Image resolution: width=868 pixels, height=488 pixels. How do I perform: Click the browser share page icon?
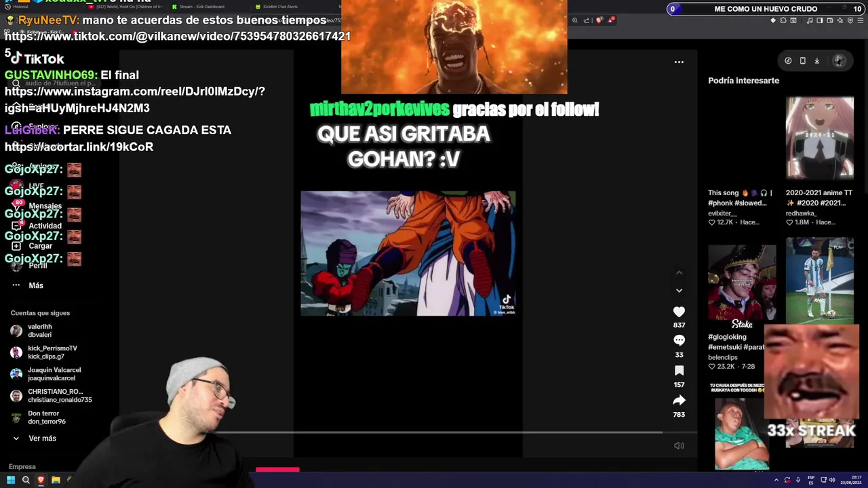point(587,20)
